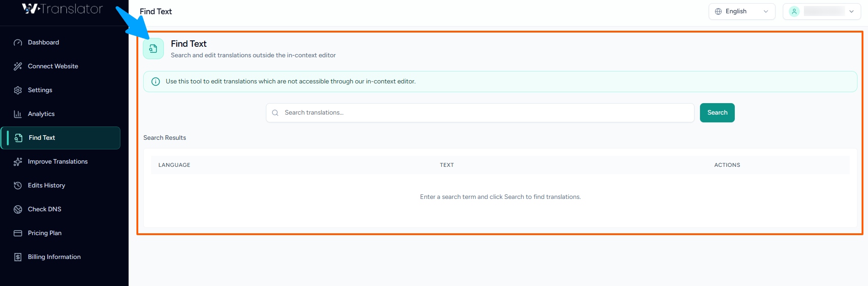Click the WTranslator logo
Screen dimensions: 868x286
click(x=62, y=9)
